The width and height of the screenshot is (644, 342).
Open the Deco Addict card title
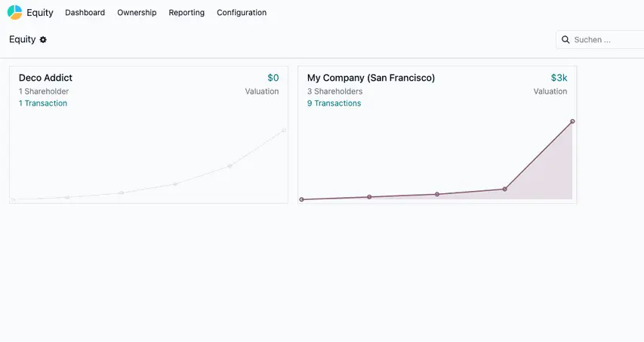click(45, 78)
